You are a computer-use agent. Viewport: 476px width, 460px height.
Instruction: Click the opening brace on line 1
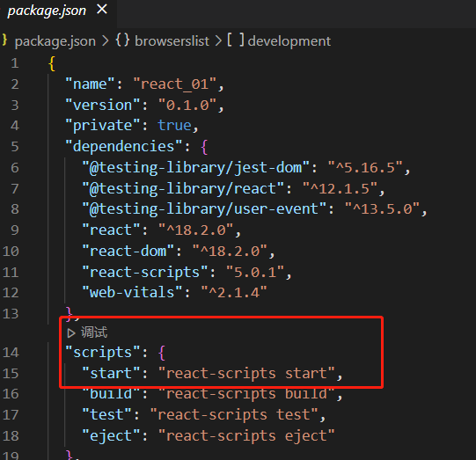[x=52, y=63]
